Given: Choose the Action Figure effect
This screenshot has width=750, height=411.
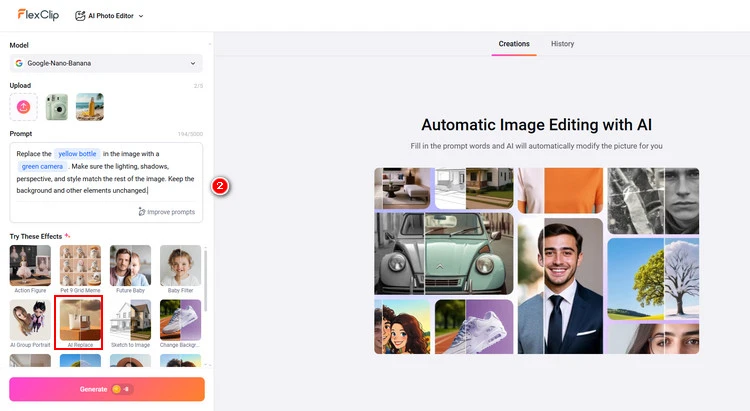Looking at the screenshot, I should (x=30, y=268).
